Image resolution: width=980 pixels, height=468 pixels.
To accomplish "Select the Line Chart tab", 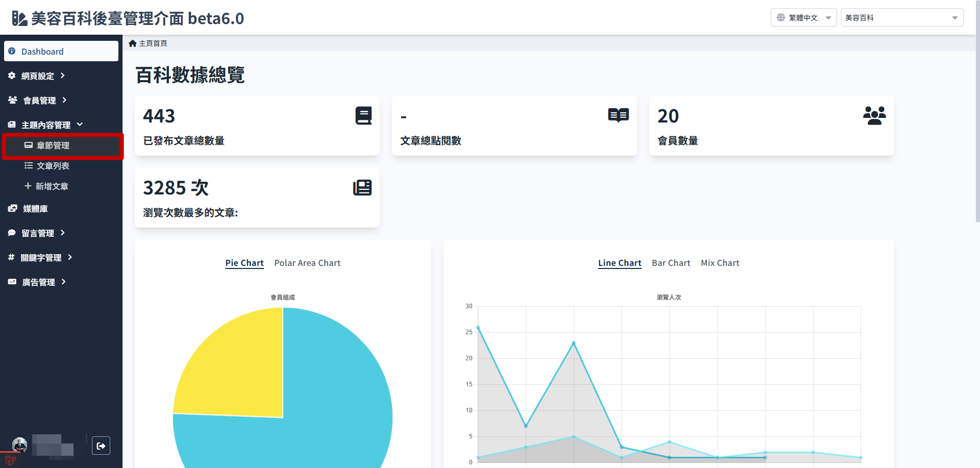I will coord(620,263).
